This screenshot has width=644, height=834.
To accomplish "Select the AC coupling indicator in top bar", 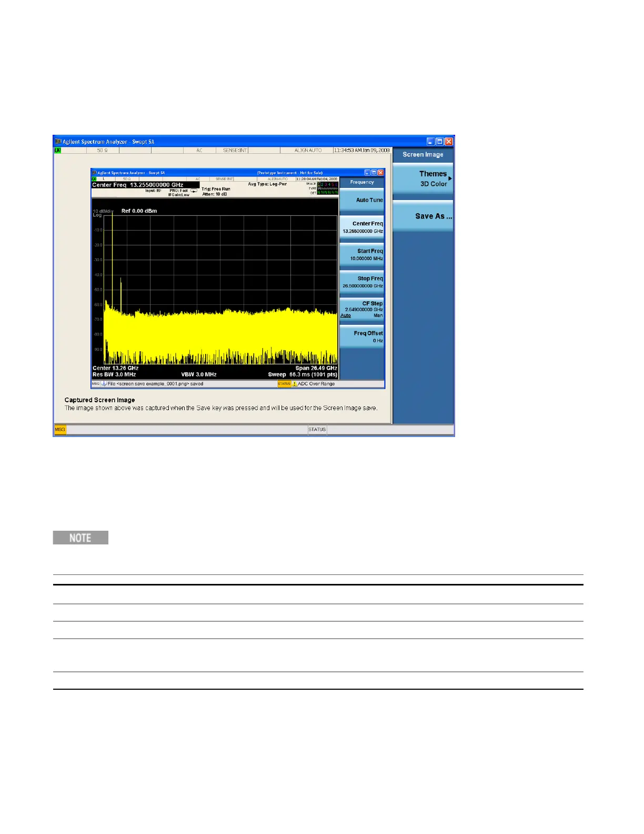I will [199, 151].
